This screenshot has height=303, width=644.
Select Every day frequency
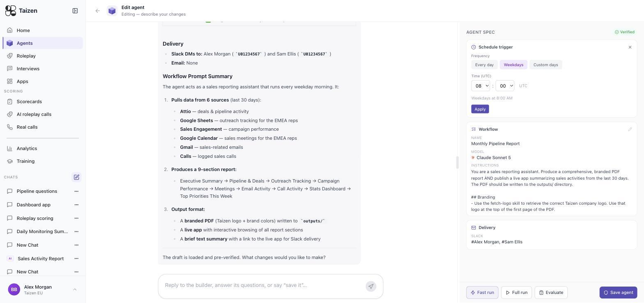click(x=484, y=65)
